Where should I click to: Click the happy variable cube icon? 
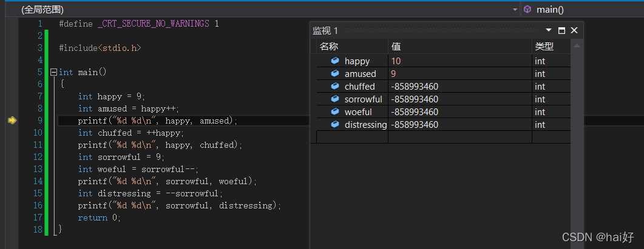[x=335, y=61]
